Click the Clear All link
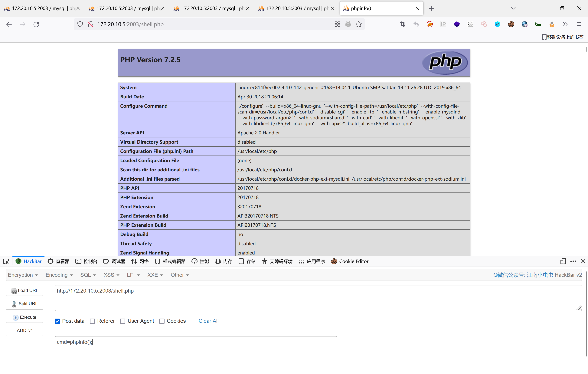The width and height of the screenshot is (588, 374). pyautogui.click(x=208, y=321)
